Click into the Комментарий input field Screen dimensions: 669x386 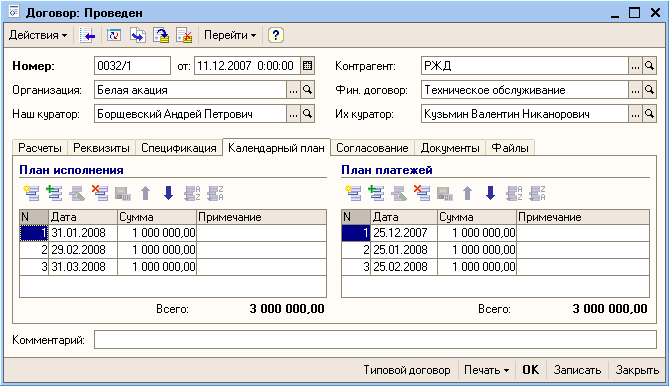(x=375, y=340)
